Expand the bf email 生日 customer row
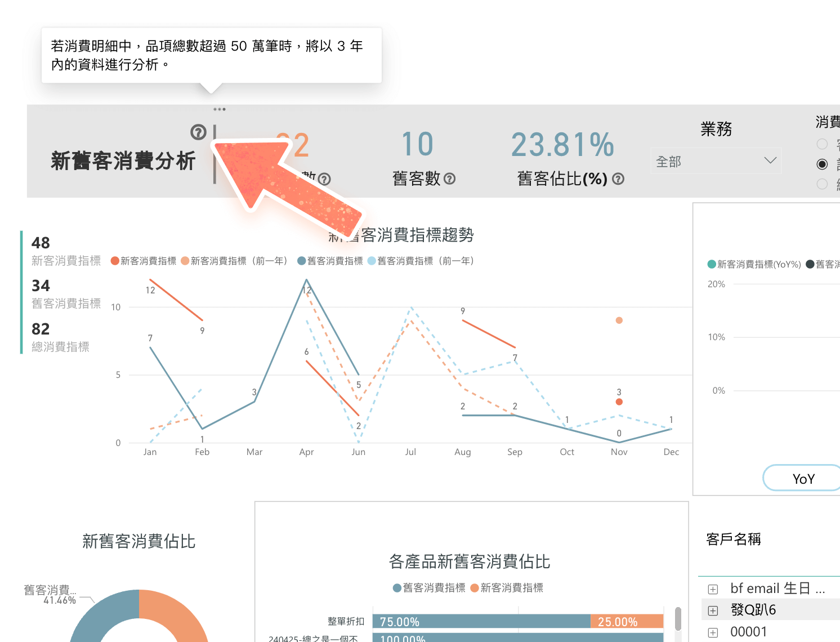 pos(713,589)
